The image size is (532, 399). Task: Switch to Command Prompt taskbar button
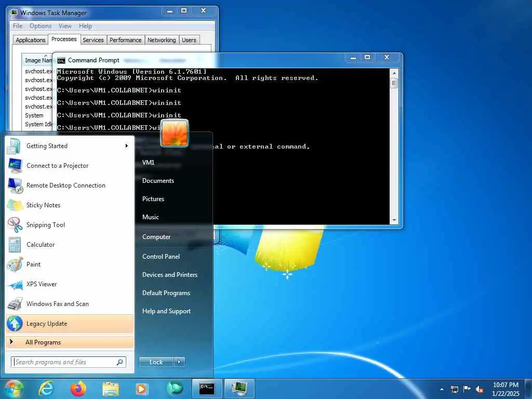[207, 389]
